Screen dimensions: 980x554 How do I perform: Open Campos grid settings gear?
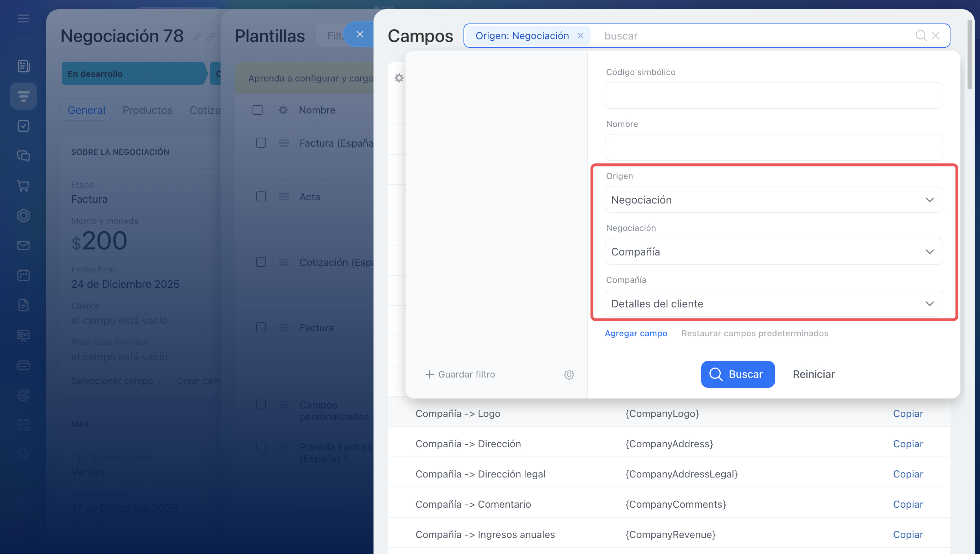point(399,78)
